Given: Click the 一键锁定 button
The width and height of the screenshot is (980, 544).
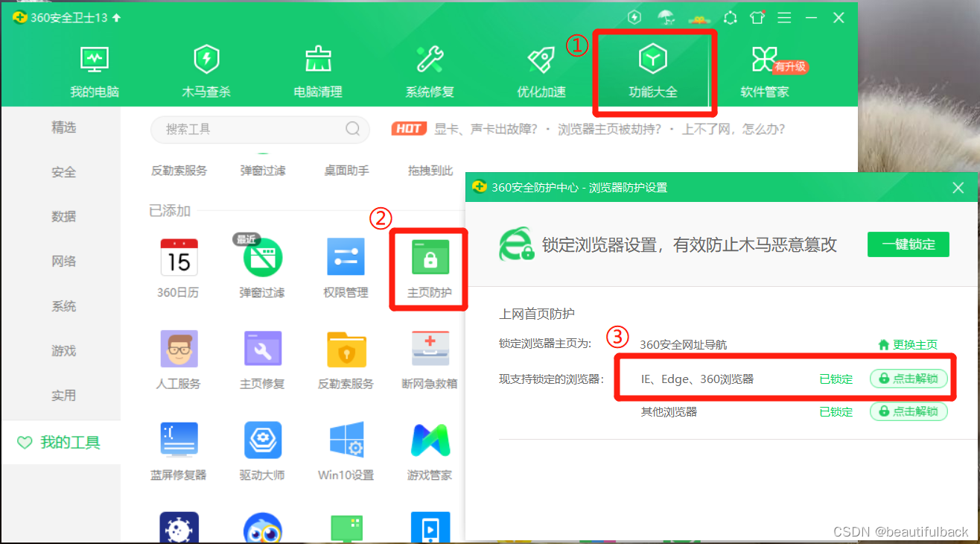Looking at the screenshot, I should 909,244.
